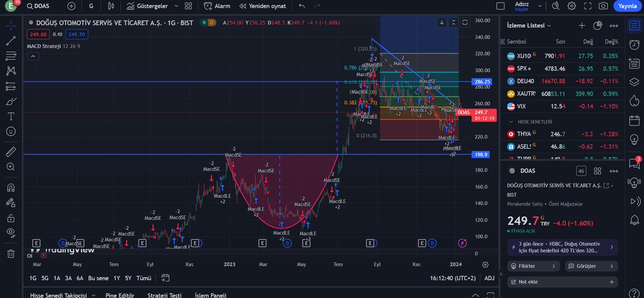Select the brush drawing tool

pyautogui.click(x=11, y=101)
